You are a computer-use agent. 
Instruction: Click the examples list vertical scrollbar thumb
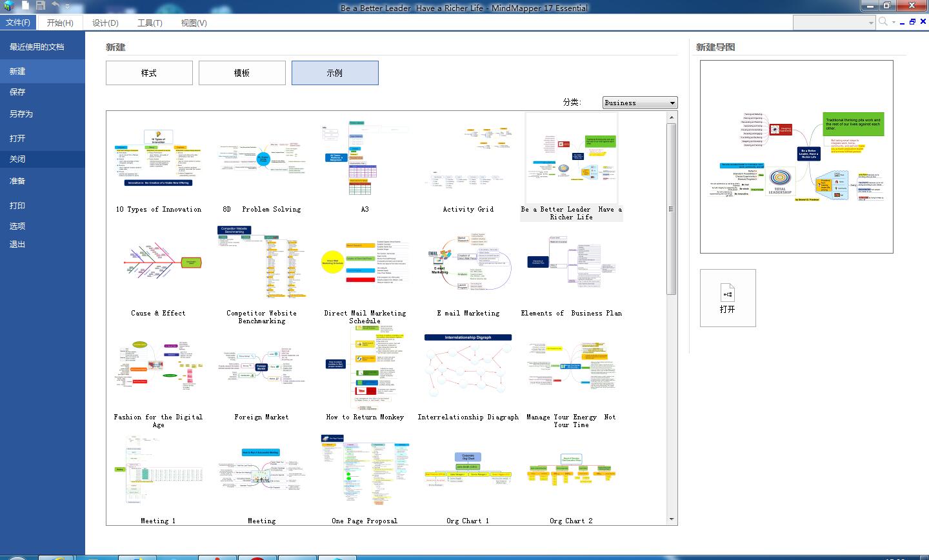pyautogui.click(x=672, y=208)
